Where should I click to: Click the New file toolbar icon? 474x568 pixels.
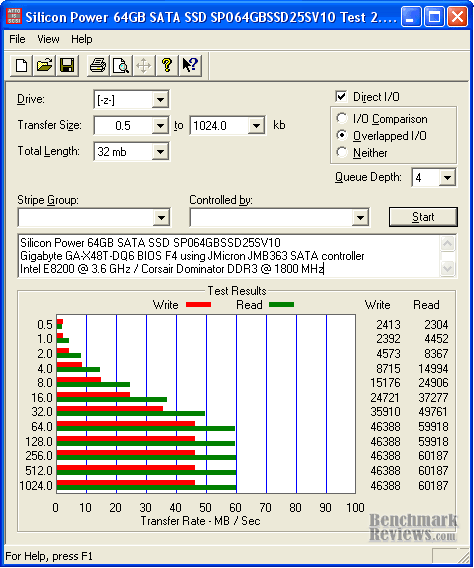[x=21, y=66]
